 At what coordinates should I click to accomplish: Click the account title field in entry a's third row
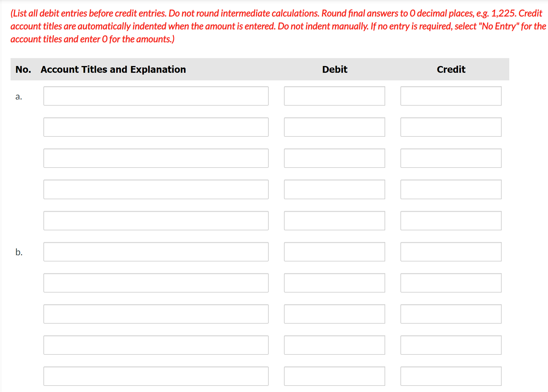(x=156, y=158)
